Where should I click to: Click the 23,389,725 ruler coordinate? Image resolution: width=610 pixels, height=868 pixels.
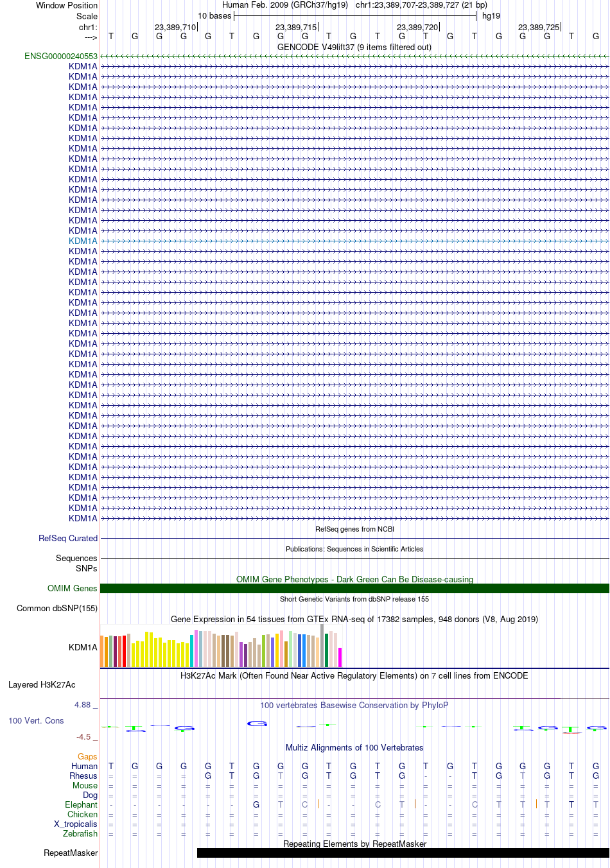click(539, 28)
